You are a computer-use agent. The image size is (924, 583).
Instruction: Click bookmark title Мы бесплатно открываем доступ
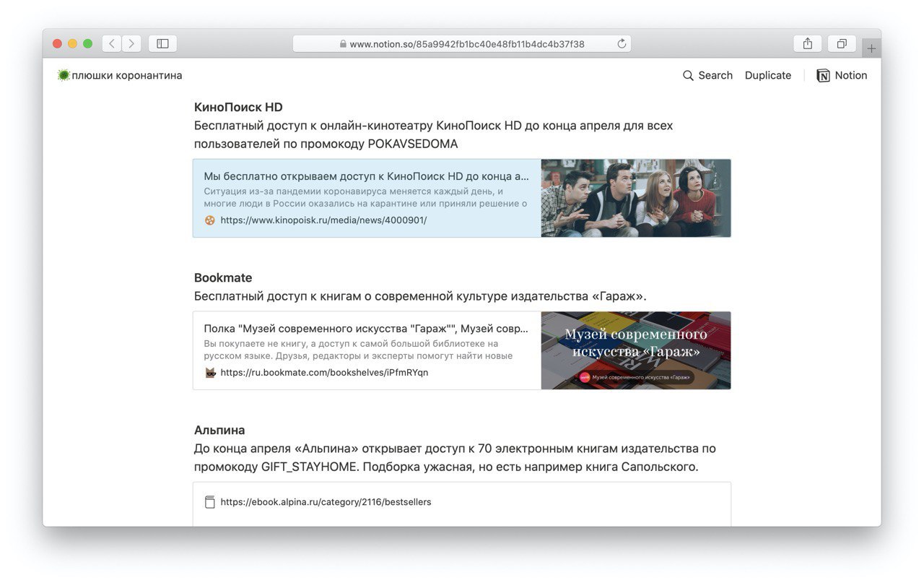[367, 176]
